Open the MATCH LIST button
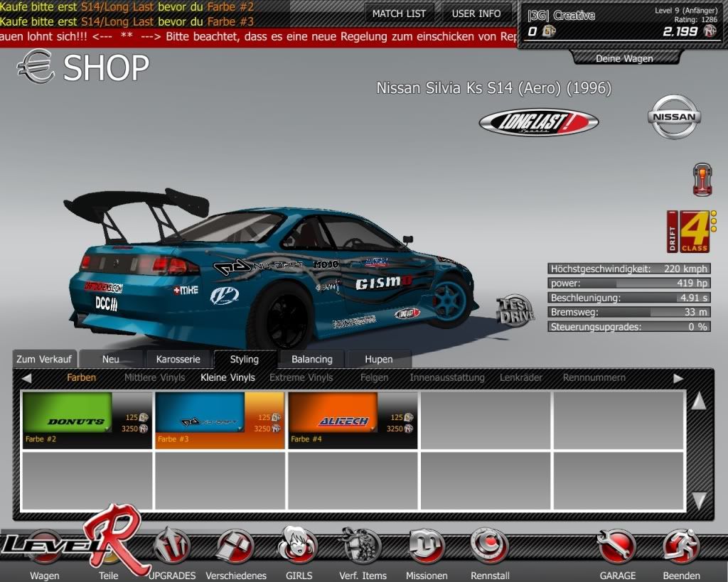The height and width of the screenshot is (582, 728). click(x=399, y=14)
